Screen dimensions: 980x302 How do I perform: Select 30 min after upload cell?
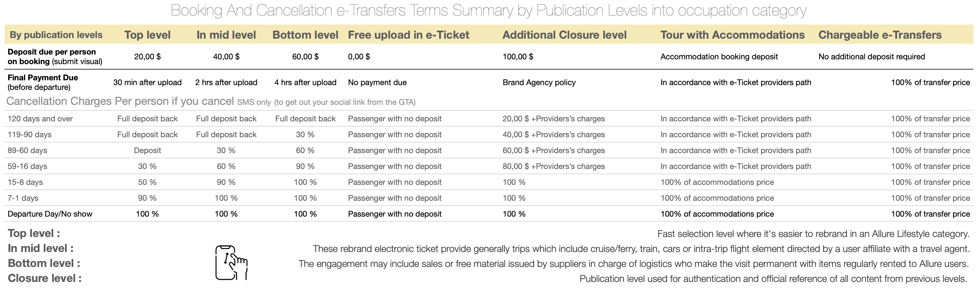pyautogui.click(x=147, y=82)
